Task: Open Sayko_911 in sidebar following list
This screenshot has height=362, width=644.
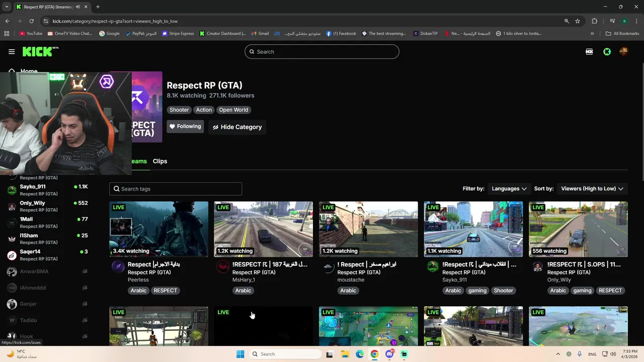Action: pos(48,190)
